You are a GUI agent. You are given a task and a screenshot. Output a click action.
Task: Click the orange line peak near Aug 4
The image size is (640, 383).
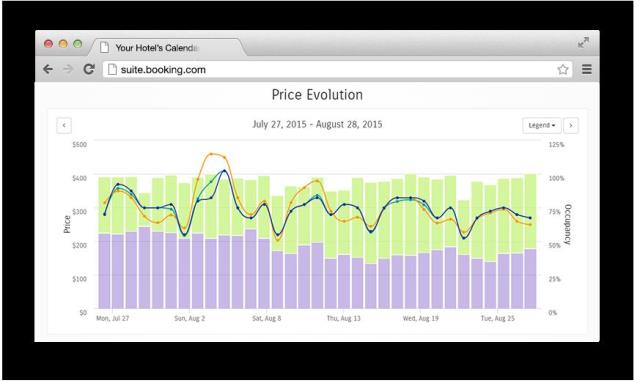211,154
